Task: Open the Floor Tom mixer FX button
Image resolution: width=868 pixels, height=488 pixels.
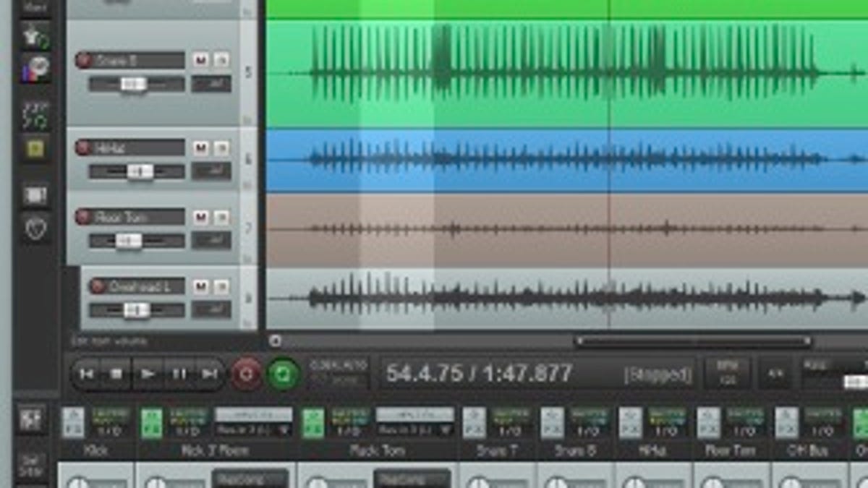Action: pyautogui.click(x=708, y=423)
